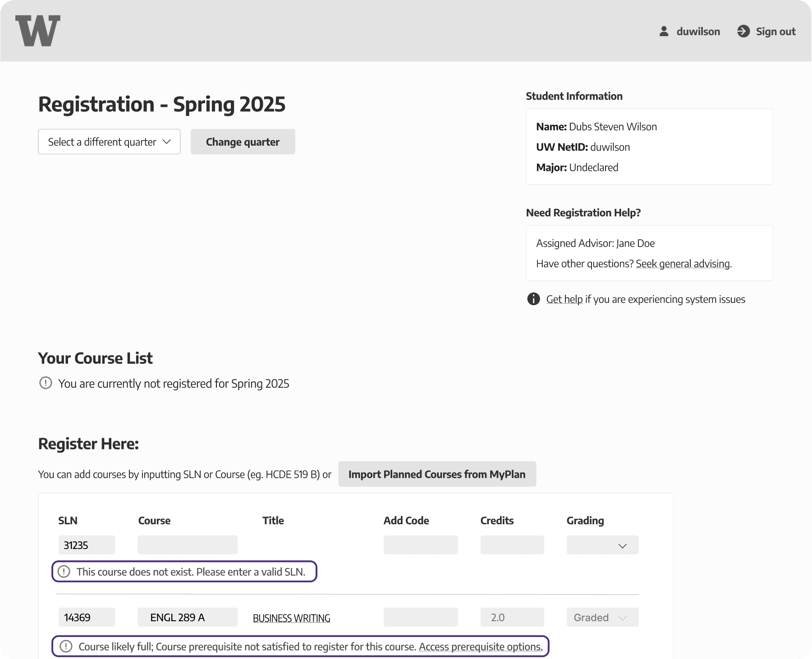
Task: Click the Add Code field for ENGL 289 A
Action: (x=421, y=617)
